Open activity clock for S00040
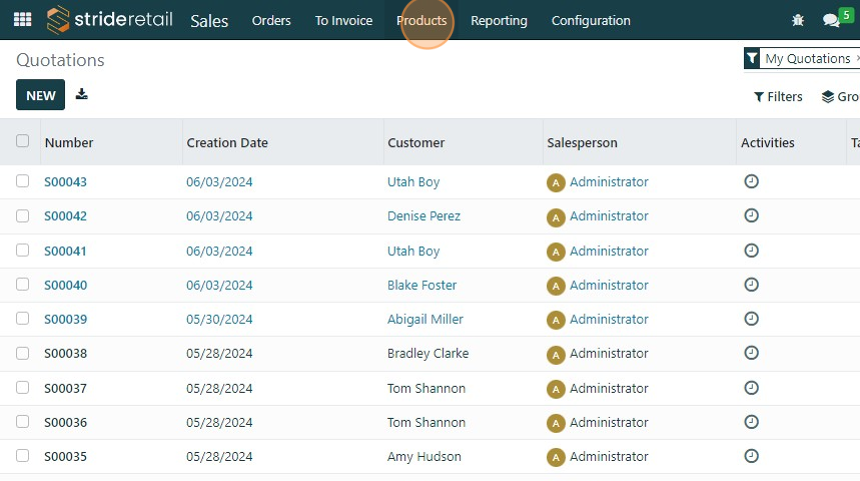860x481 pixels. tap(752, 285)
